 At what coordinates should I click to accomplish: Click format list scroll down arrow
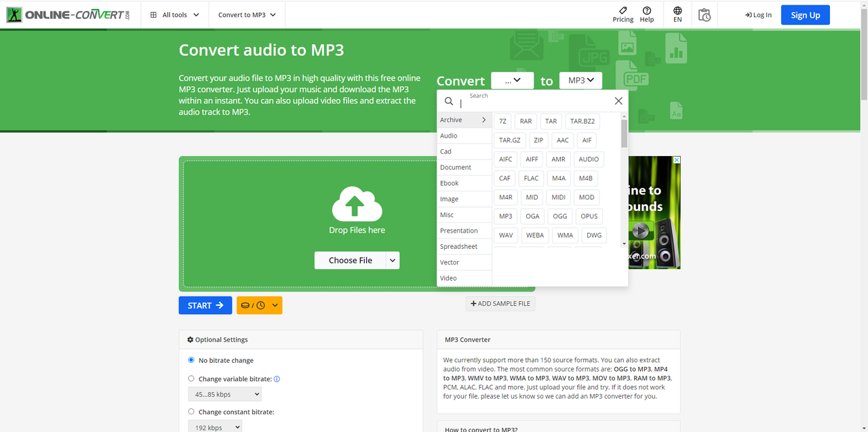click(x=624, y=243)
